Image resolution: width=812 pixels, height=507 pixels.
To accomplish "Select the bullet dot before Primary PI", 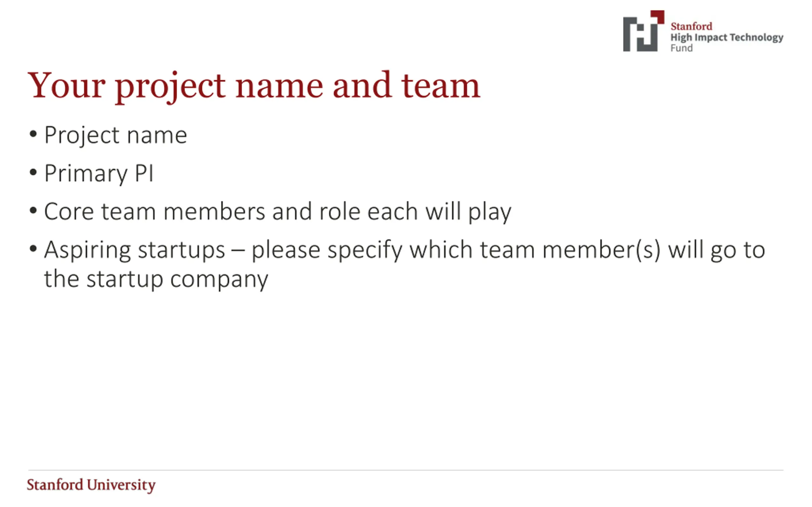I will point(33,172).
